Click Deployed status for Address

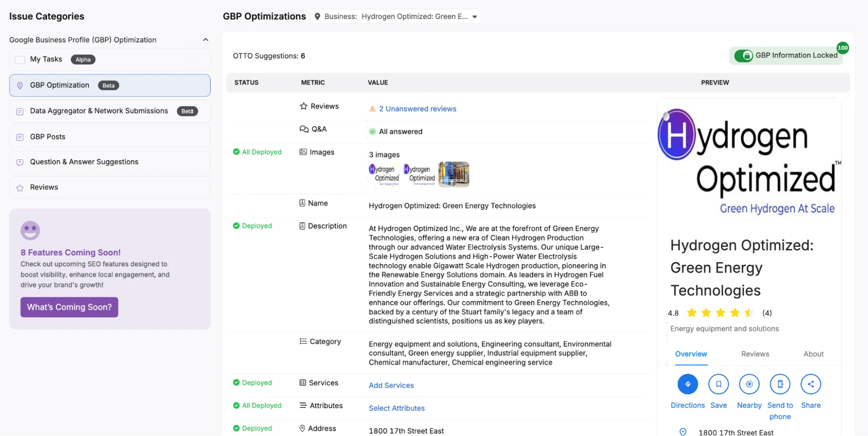253,429
